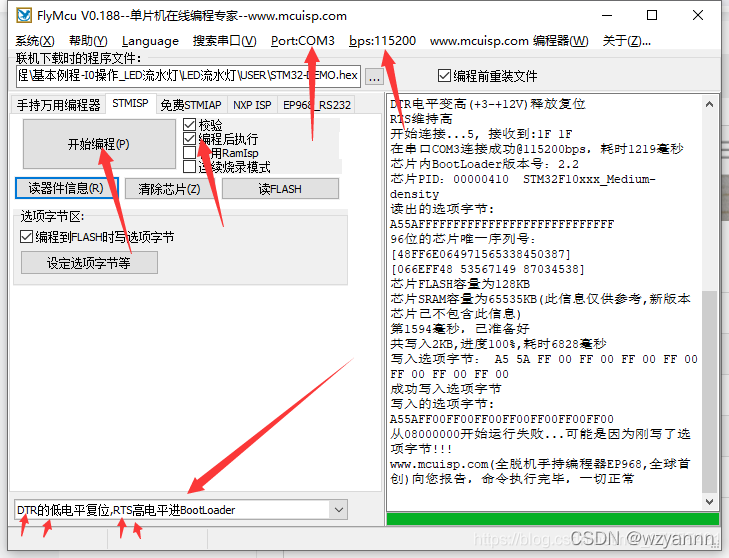The width and height of the screenshot is (729, 558).
Task: Click the FlyMcu application icon in title bar
Action: point(24,15)
